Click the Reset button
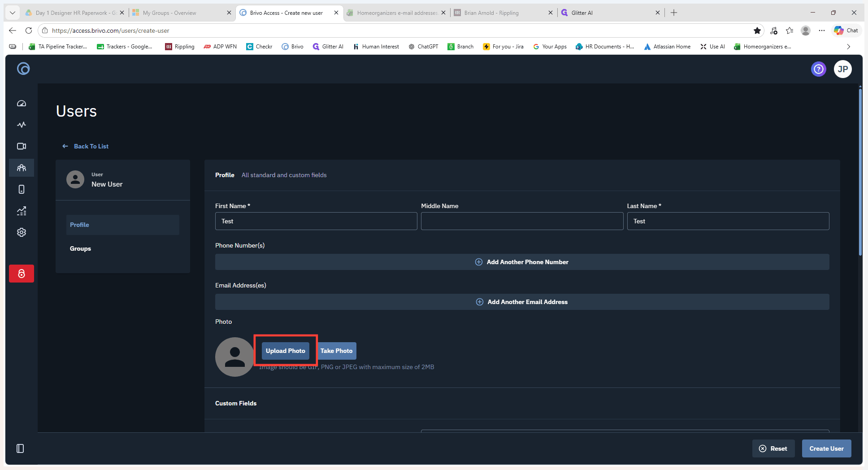This screenshot has height=470, width=868. pyautogui.click(x=773, y=448)
